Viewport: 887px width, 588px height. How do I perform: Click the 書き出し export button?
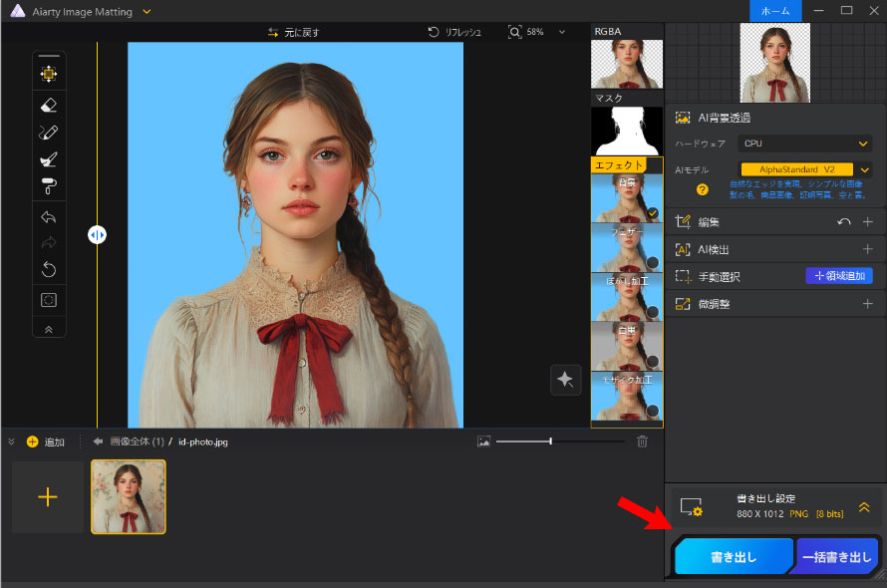point(734,558)
